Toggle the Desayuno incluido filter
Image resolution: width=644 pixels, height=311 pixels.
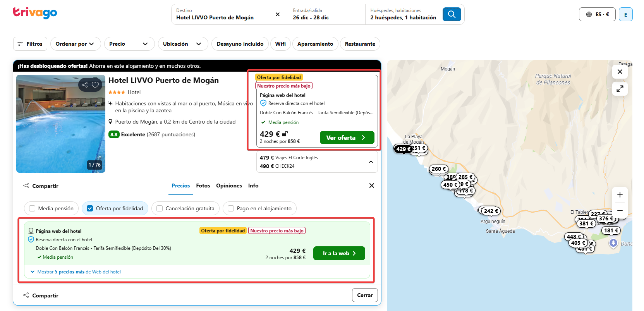[x=240, y=44]
